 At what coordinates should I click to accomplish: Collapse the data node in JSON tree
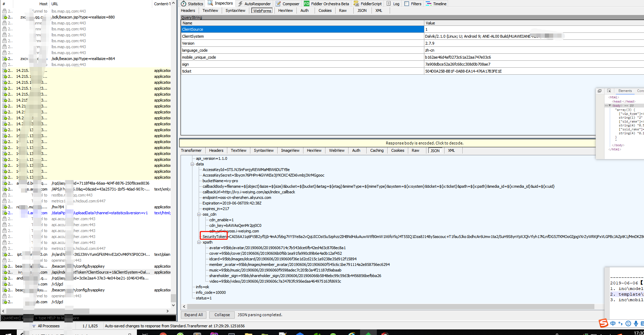tap(192, 164)
